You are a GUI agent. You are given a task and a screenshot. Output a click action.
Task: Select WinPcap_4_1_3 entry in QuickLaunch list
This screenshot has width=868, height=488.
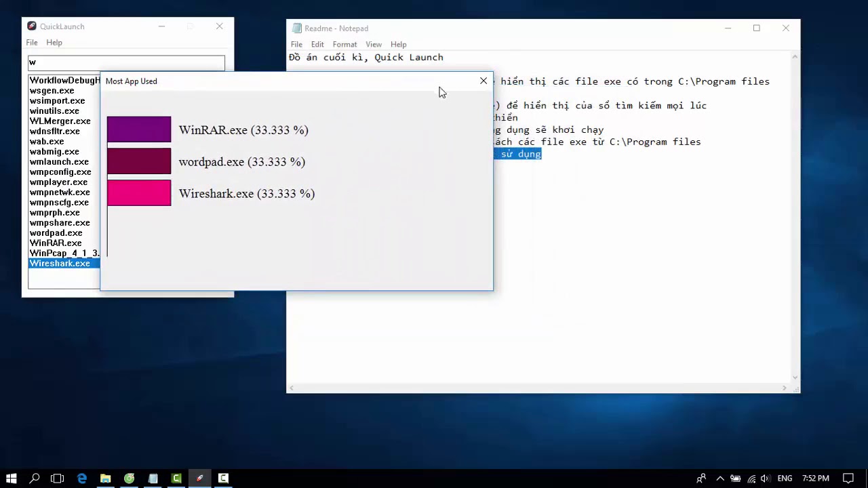(x=64, y=253)
